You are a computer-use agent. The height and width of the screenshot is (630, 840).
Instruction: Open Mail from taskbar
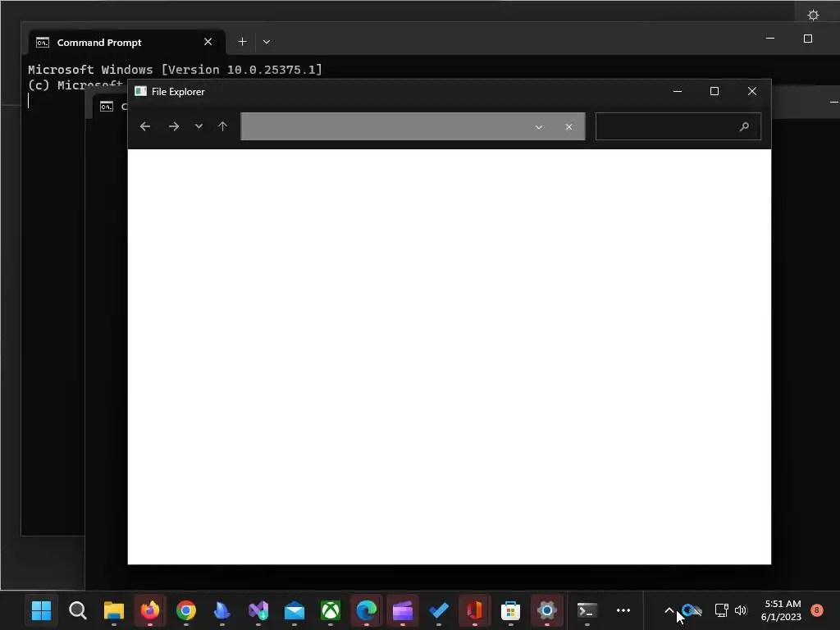294,610
